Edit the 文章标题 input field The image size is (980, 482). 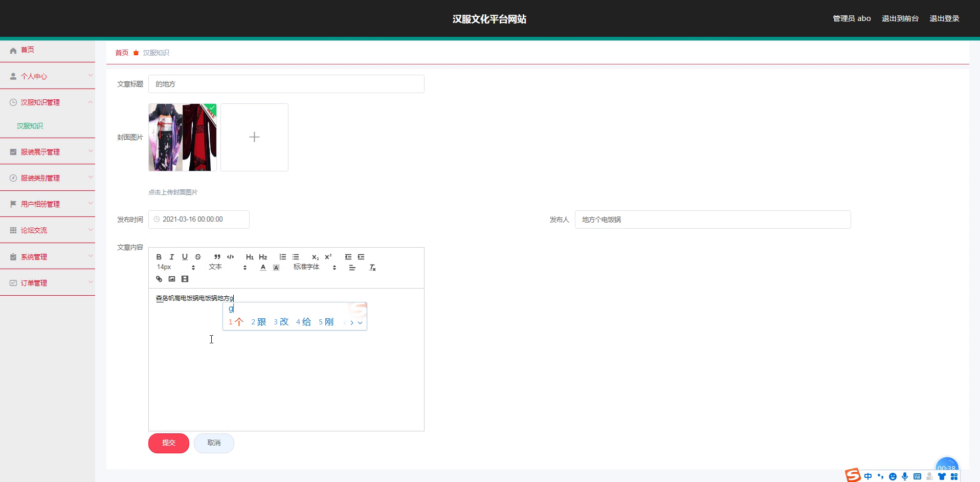[286, 84]
